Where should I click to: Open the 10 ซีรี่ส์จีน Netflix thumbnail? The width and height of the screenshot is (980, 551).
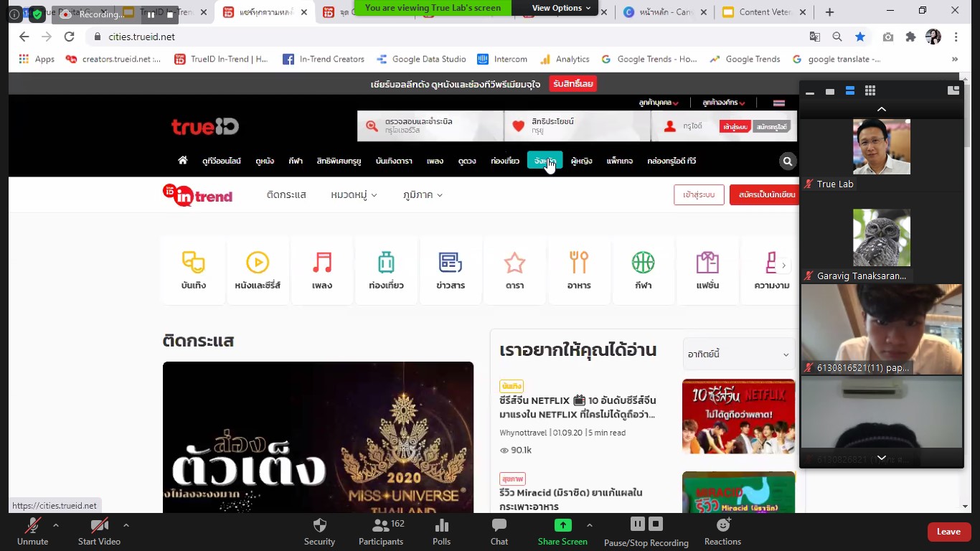pyautogui.click(x=738, y=416)
